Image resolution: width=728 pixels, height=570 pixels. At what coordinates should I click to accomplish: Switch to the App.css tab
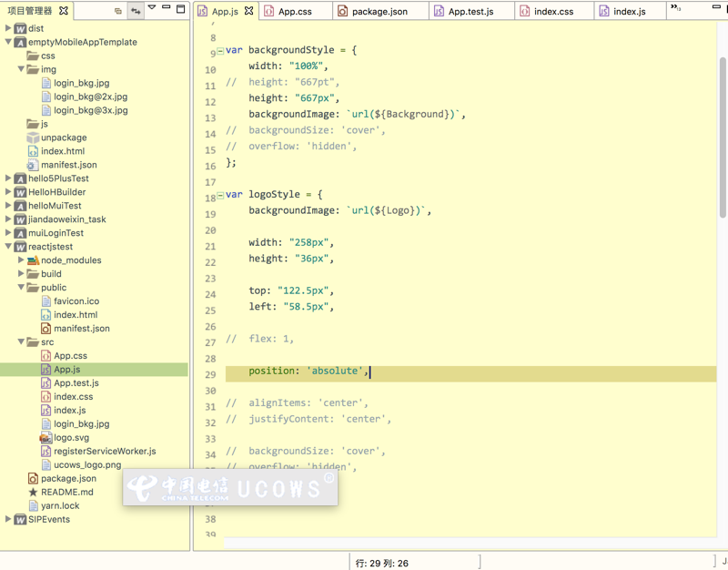click(295, 12)
